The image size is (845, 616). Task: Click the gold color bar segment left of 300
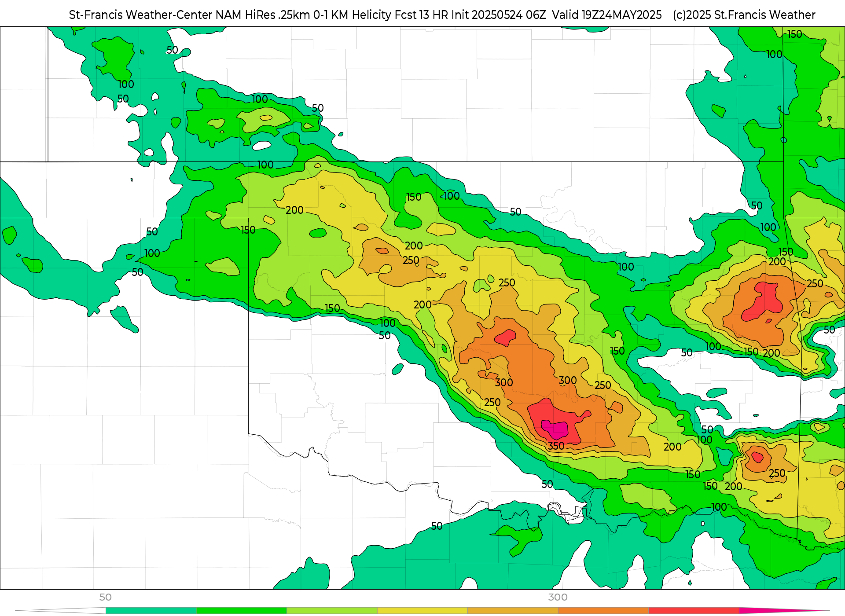(x=513, y=611)
